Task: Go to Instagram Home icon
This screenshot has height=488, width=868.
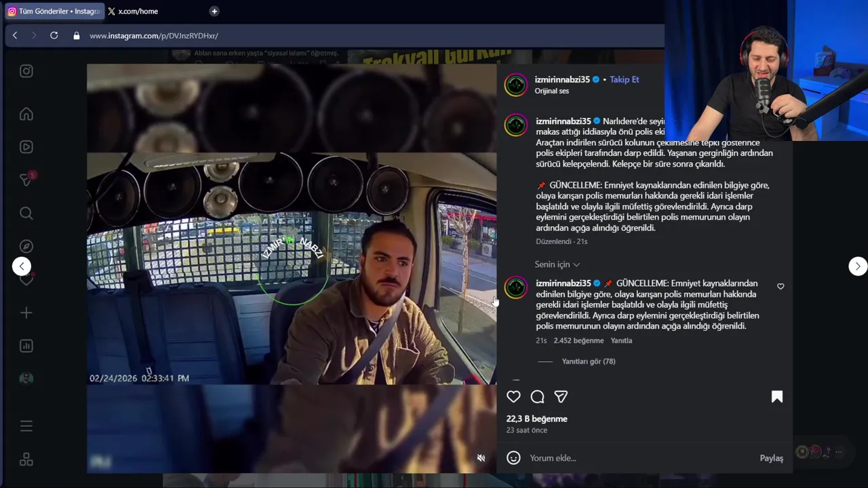Action: 26,114
